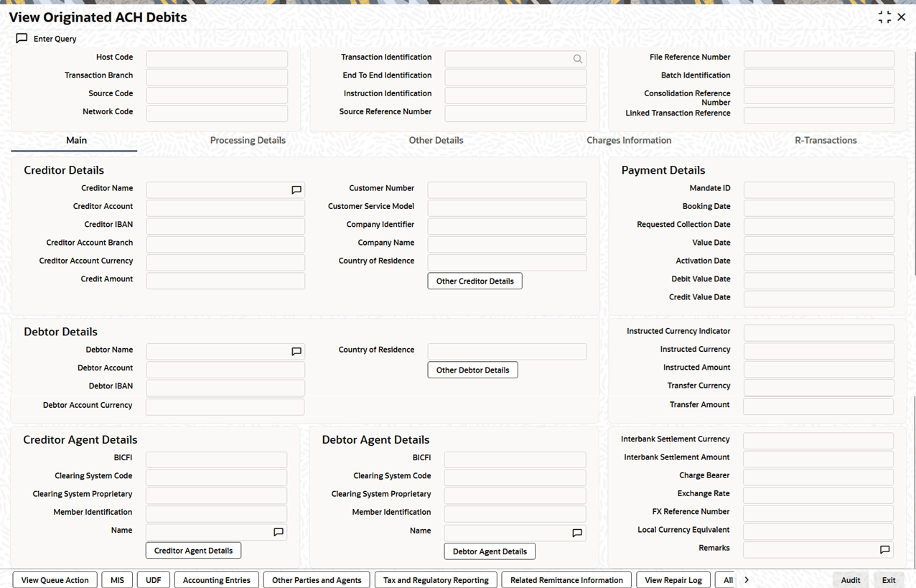Click the Enter Query speech bubble icon

22,39
